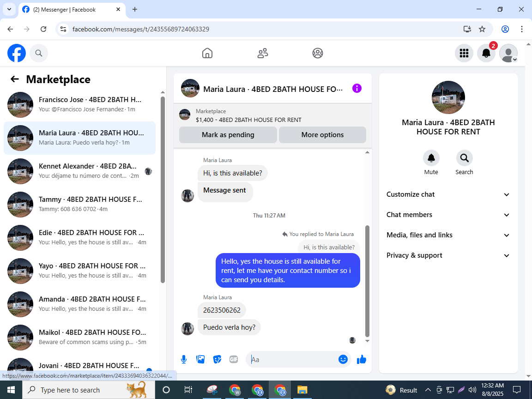
Task: Open the $1,400 listing title link
Action: [x=248, y=120]
